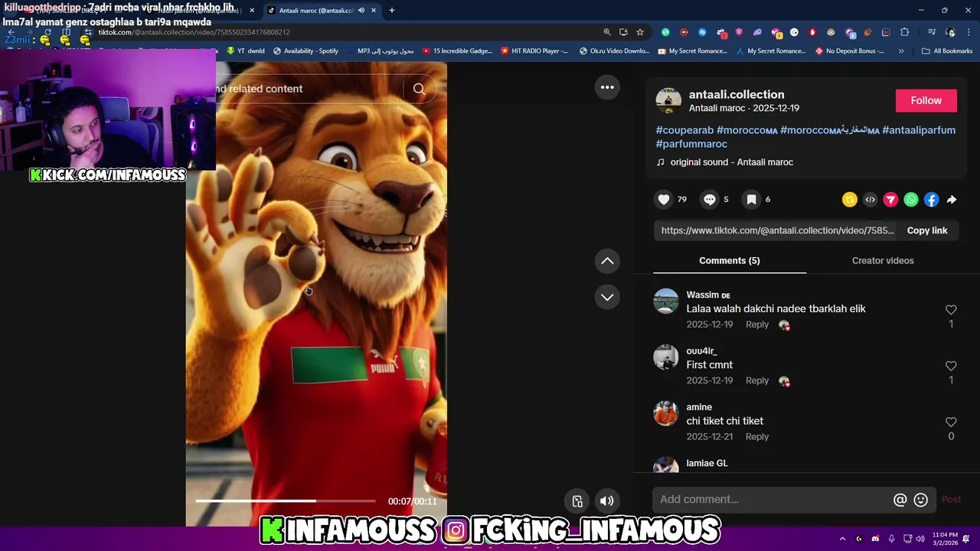Open the media control icon in toolbar
This screenshot has height=551, width=980.
pos(931,32)
